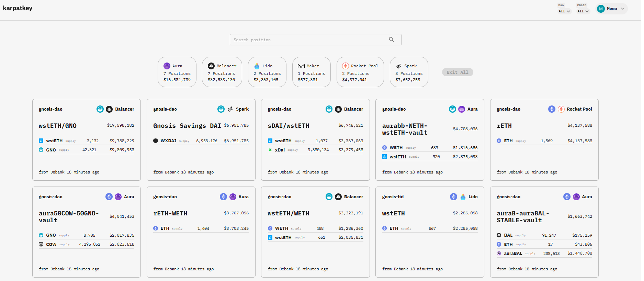Filter by Balancer 7 Positions
The image size is (644, 281).
pos(222,72)
